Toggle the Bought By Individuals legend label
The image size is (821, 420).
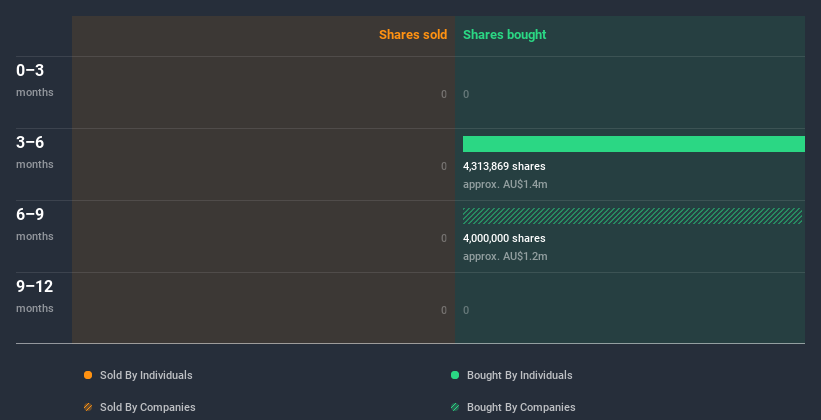(x=519, y=375)
